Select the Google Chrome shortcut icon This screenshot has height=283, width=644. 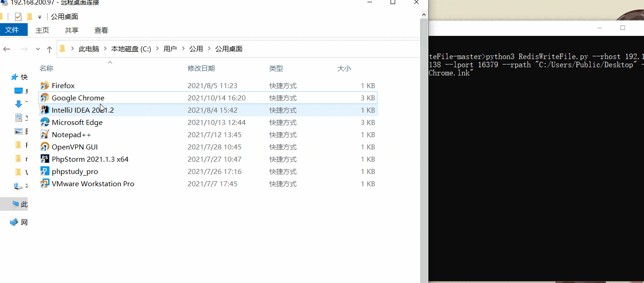coord(45,98)
